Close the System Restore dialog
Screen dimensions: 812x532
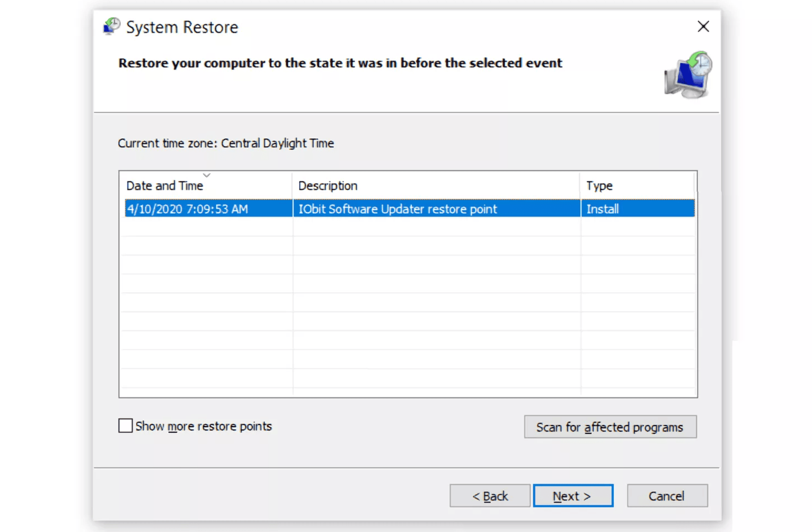coord(703,26)
